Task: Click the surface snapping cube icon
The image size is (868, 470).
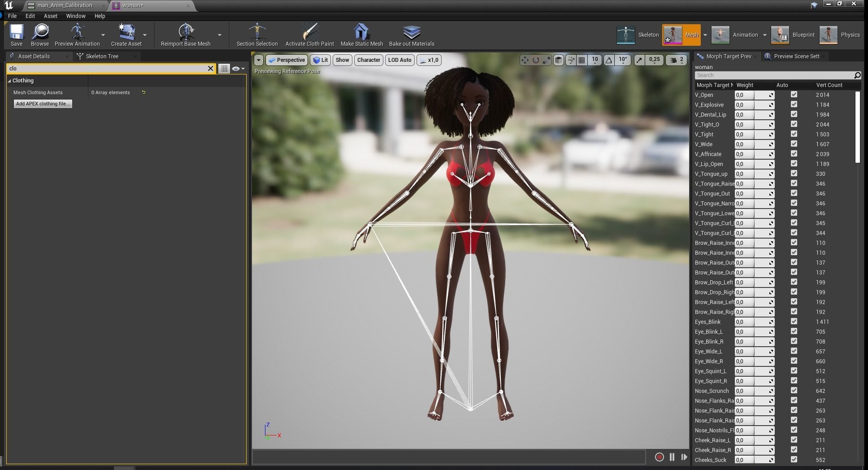Action: [x=559, y=60]
